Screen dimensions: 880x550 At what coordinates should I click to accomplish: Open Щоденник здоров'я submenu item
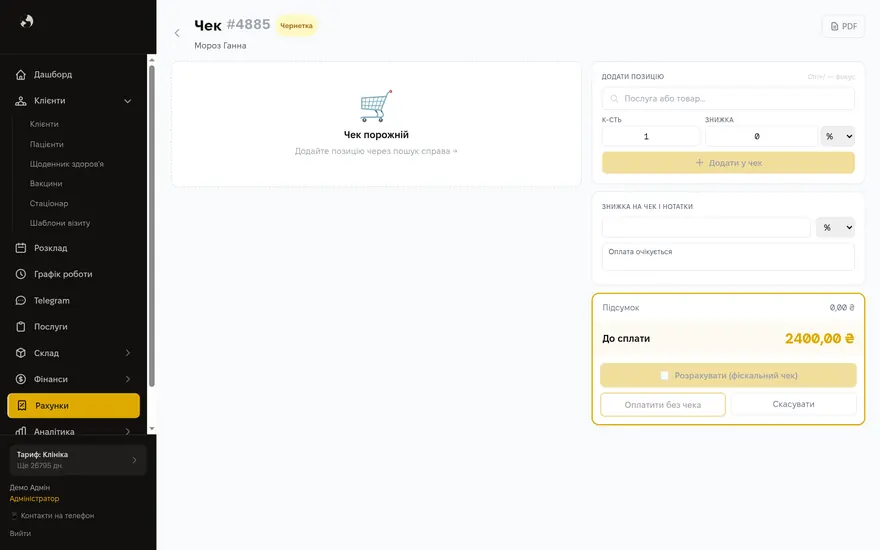pos(67,164)
